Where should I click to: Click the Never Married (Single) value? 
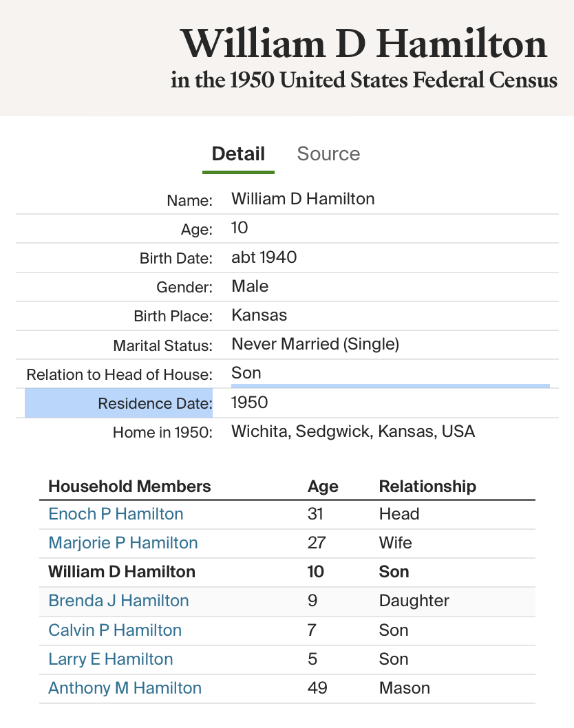tap(315, 344)
